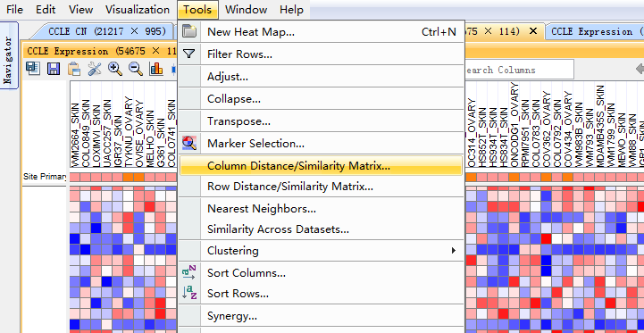Select the ONCODG1_OVARY column header
Image resolution: width=644 pixels, height=333 pixels.
point(514,125)
